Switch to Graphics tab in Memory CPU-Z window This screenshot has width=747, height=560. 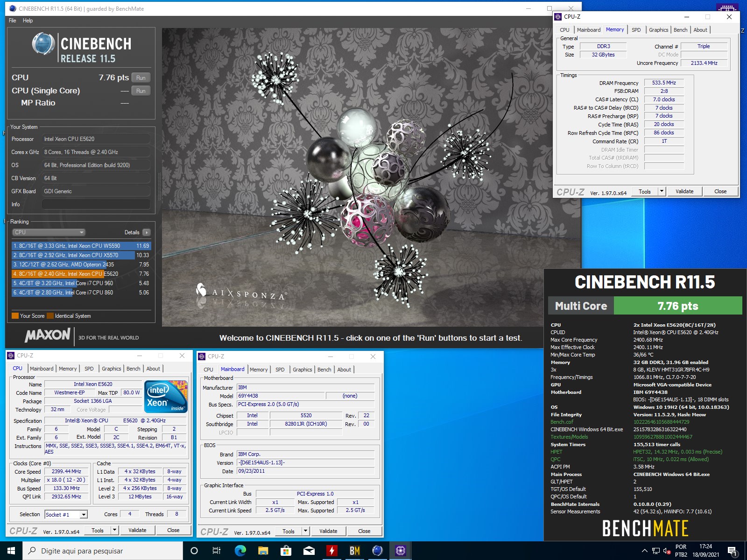658,30
